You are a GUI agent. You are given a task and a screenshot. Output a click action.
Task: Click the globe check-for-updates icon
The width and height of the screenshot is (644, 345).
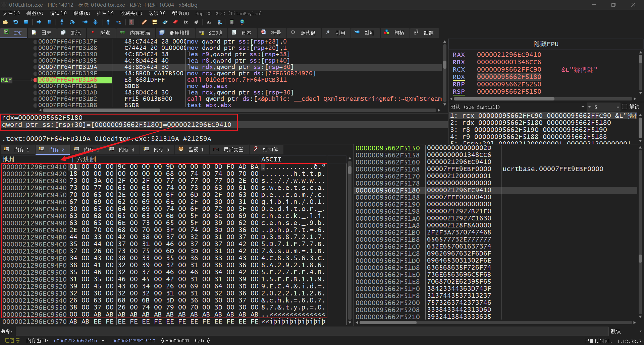pyautogui.click(x=242, y=22)
